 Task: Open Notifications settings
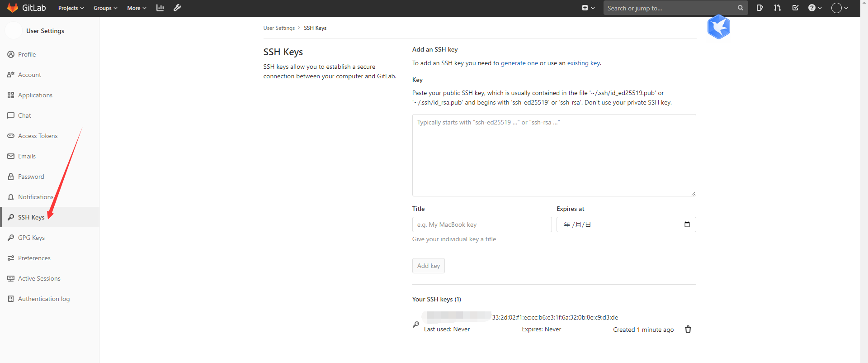tap(49, 197)
